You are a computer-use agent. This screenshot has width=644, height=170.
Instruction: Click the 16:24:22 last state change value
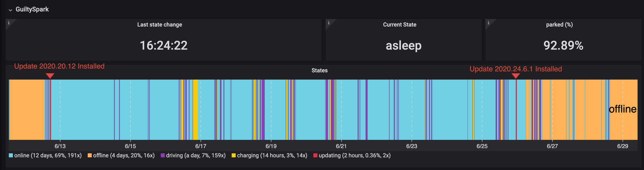click(163, 45)
